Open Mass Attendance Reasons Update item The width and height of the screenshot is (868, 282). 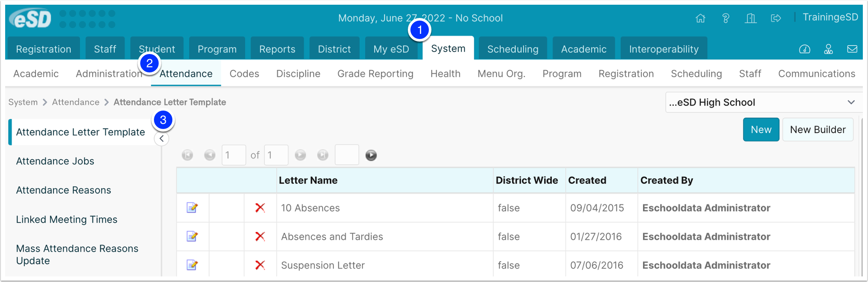point(77,255)
